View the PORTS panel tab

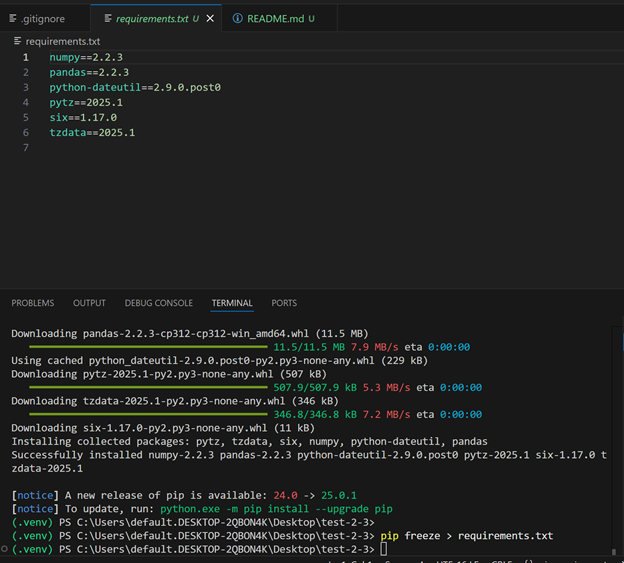[284, 303]
